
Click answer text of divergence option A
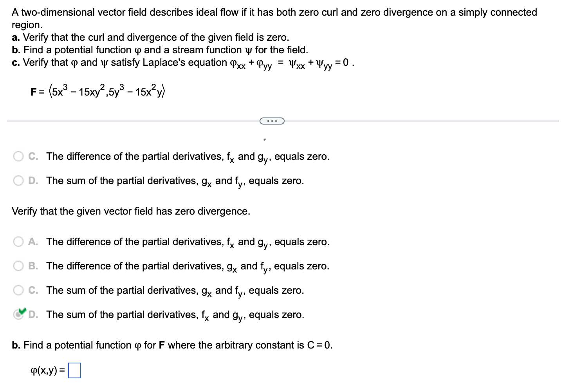pos(187,242)
